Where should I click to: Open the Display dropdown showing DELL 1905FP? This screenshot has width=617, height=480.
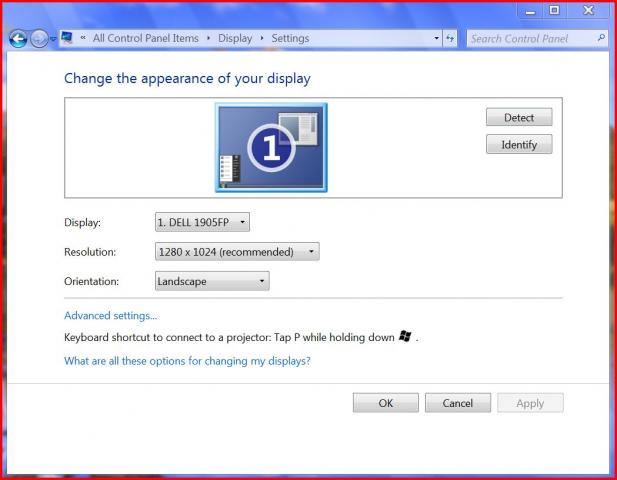pyautogui.click(x=202, y=222)
